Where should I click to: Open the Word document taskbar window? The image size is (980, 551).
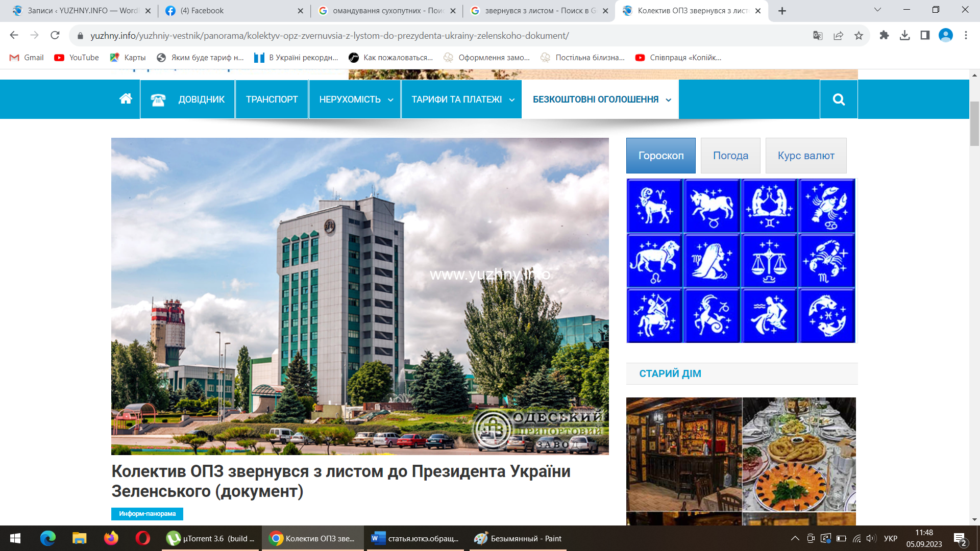(x=415, y=538)
